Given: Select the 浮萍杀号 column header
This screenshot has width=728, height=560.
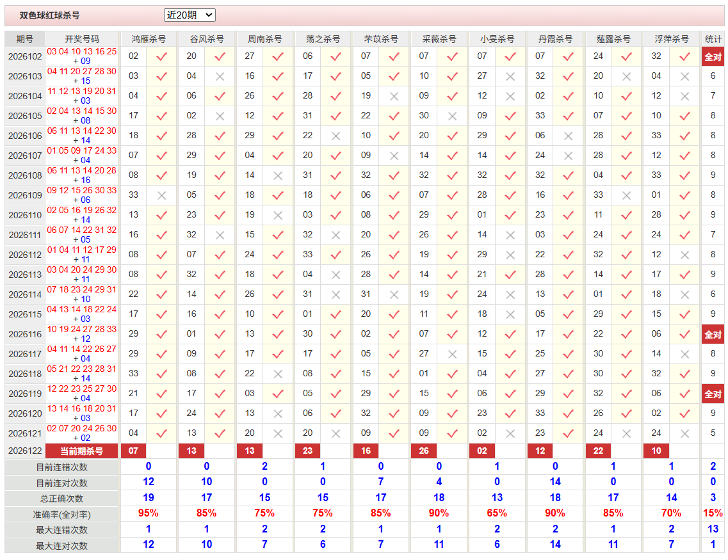Looking at the screenshot, I should tap(672, 39).
